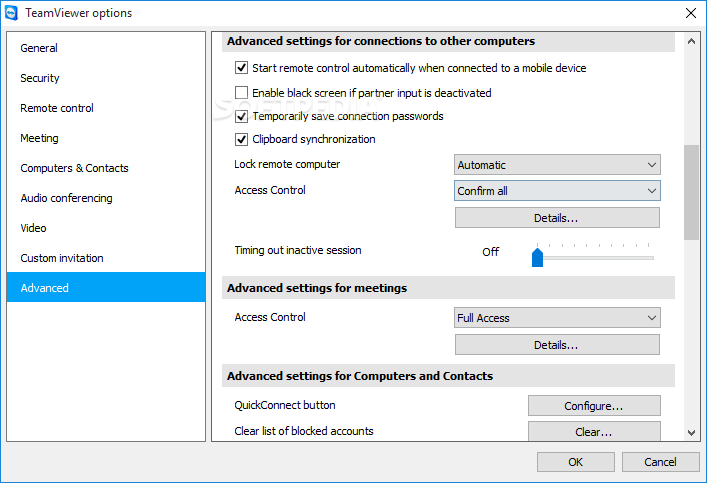Screen dimensions: 707x483
Task: Toggle Clipboard synchronization checkbox
Action: [x=241, y=139]
